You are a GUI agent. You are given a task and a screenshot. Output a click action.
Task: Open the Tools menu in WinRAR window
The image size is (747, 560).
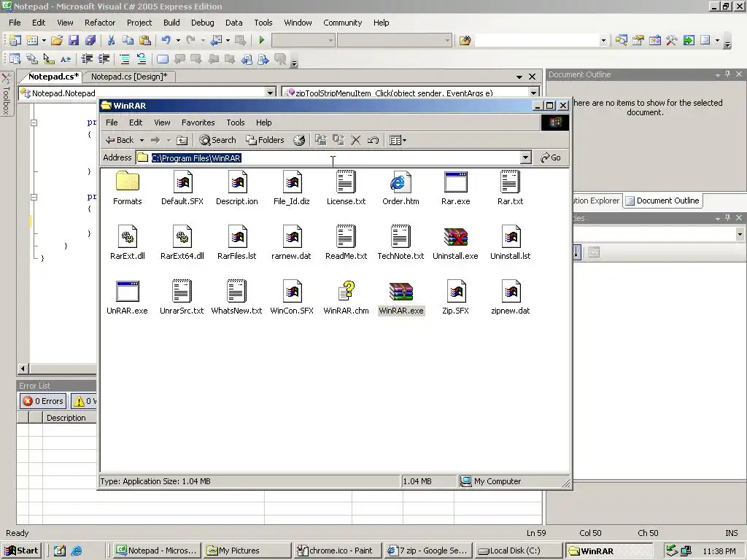coord(236,122)
